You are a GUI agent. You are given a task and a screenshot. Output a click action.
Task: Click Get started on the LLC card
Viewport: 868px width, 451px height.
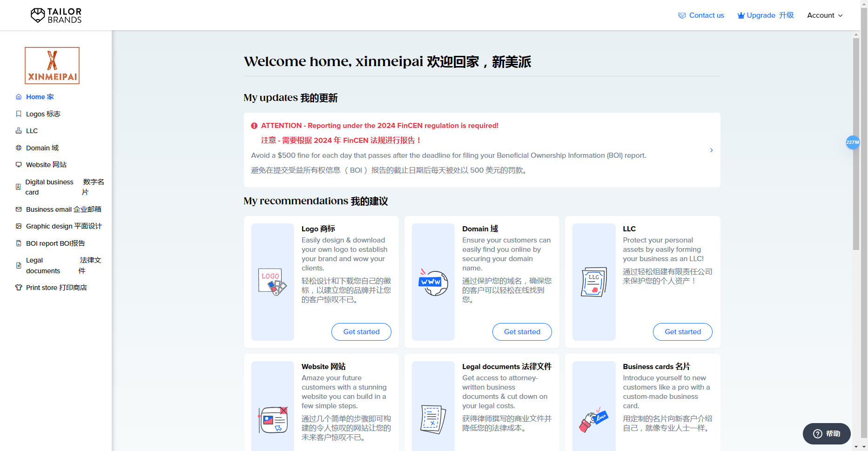tap(682, 332)
